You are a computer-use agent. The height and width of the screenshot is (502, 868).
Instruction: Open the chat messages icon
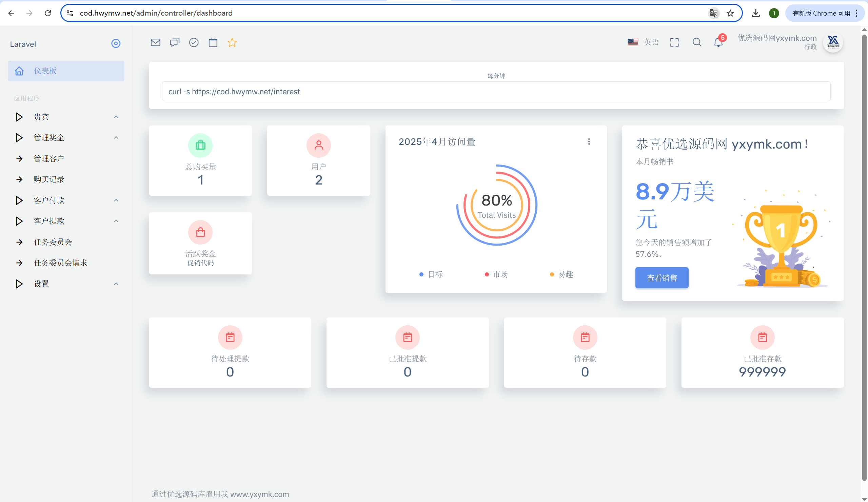click(x=175, y=42)
